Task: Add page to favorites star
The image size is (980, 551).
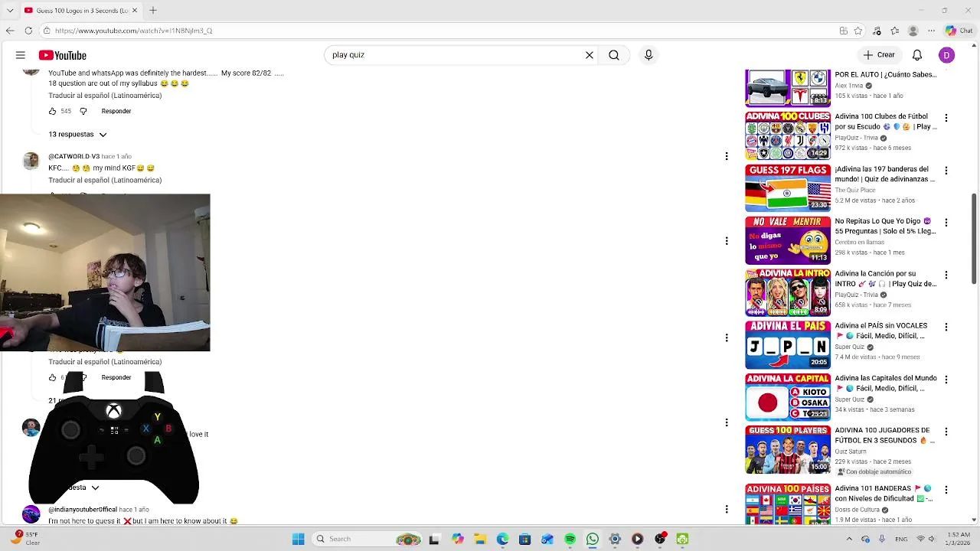Action: point(858,31)
